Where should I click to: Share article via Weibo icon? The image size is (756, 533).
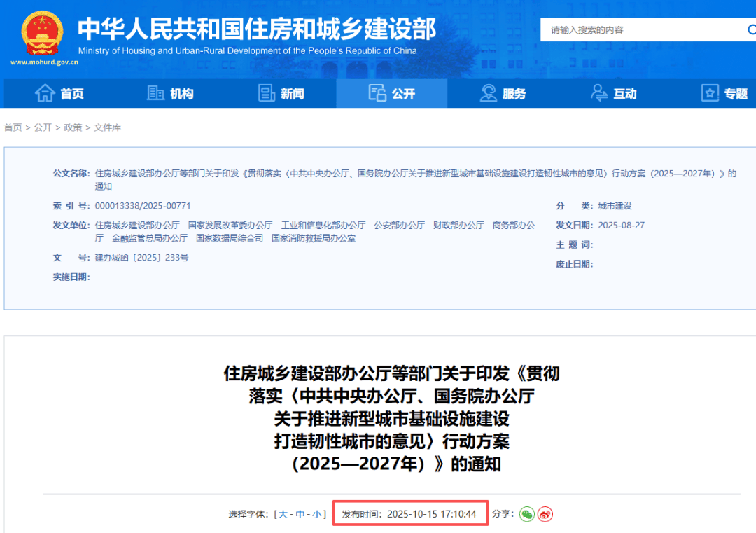tap(545, 514)
